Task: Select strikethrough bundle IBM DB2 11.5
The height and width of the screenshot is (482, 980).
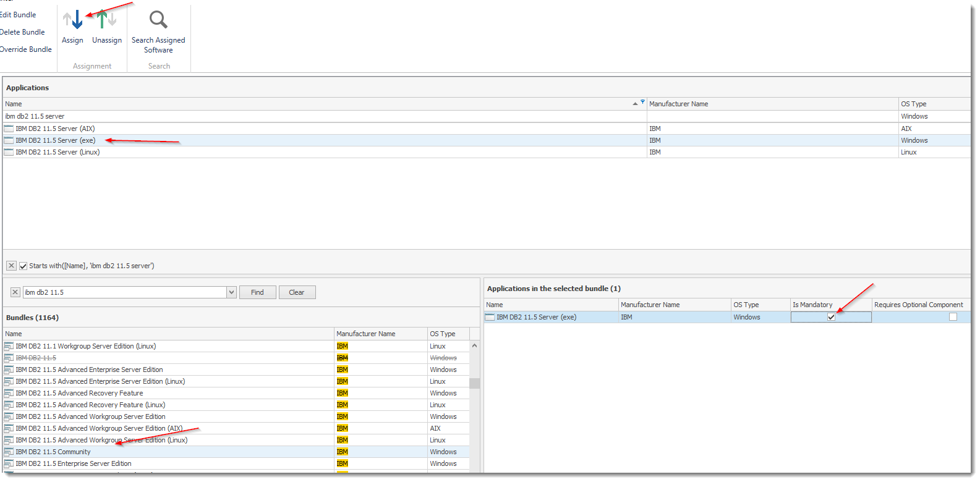Action: [x=236, y=358]
